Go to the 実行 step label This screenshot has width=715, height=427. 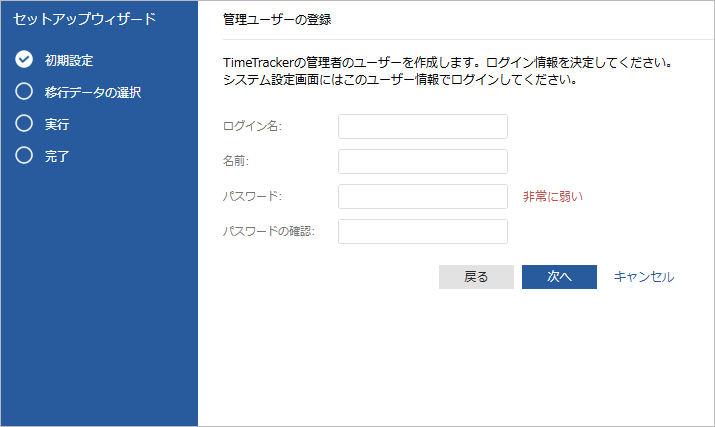tap(57, 124)
